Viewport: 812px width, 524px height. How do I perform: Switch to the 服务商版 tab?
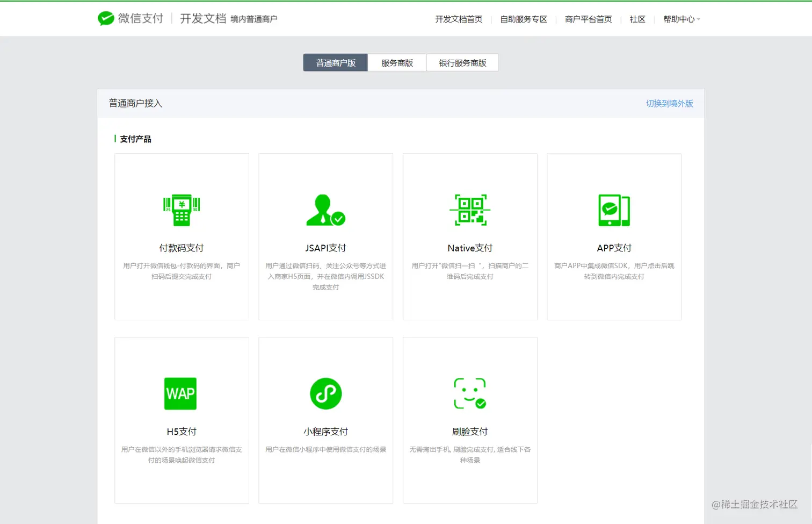pyautogui.click(x=397, y=63)
